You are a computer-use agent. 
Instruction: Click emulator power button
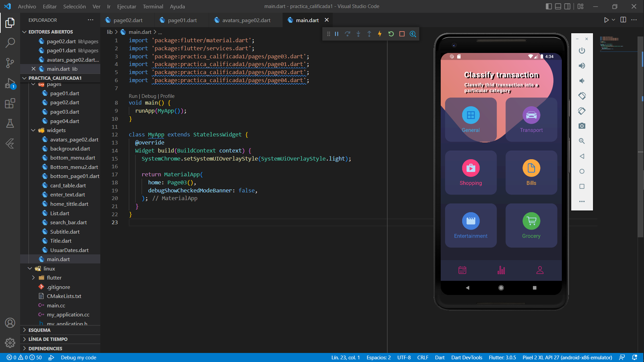coord(582,51)
